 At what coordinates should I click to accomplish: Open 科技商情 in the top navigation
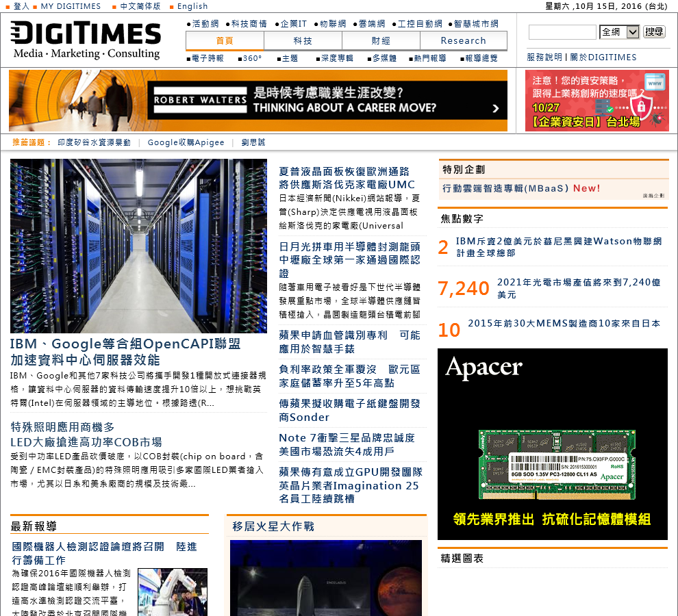[x=249, y=24]
